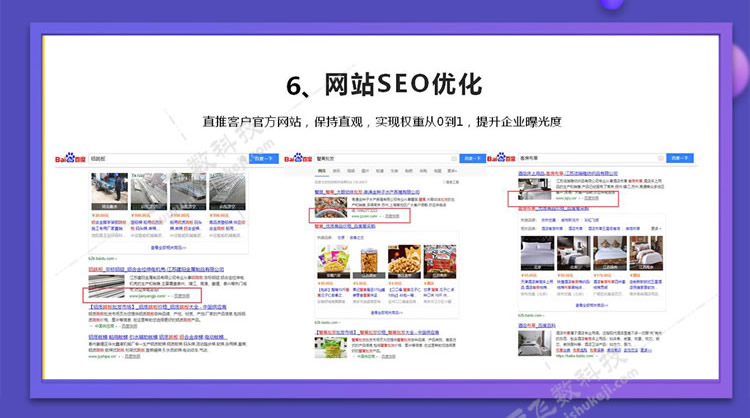Open the 百度百科 hotel bedding result title
The height and width of the screenshot is (418, 750).
[537, 325]
